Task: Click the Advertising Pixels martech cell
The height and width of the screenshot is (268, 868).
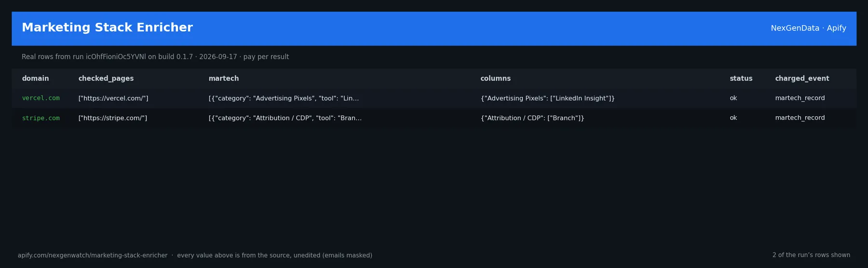Action: click(284, 98)
